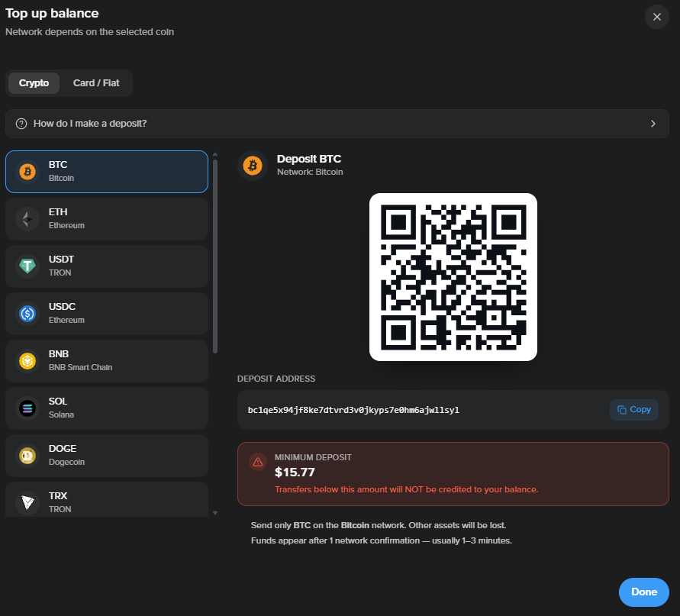
Task: Click the Network: Bitcoin label
Action: 310,172
